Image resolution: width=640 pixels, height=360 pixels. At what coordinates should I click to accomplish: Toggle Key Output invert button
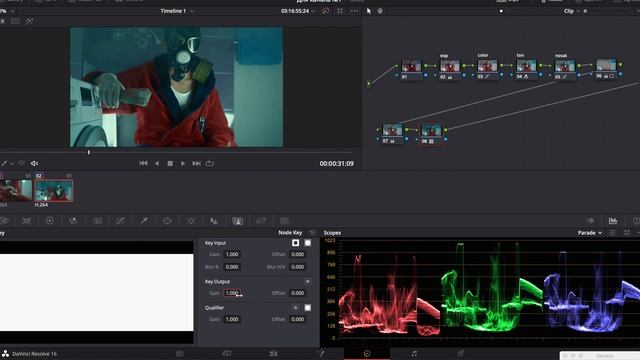(308, 282)
